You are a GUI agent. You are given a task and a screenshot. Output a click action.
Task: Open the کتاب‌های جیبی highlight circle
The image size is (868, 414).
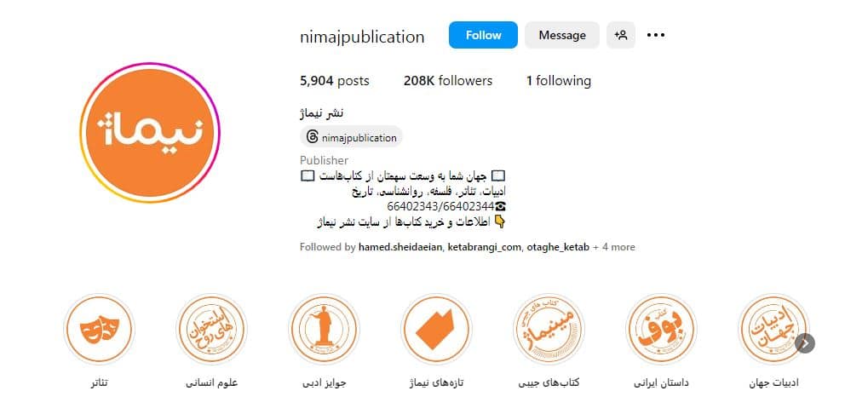coord(549,330)
